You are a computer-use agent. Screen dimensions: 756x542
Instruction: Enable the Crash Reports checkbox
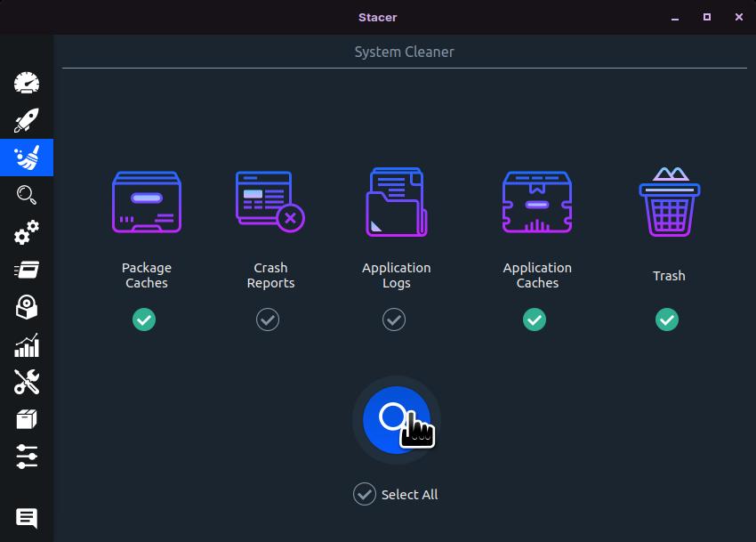[268, 320]
